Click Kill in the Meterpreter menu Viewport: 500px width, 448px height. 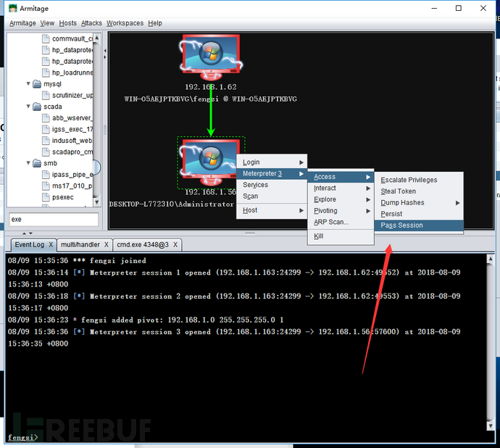pyautogui.click(x=341, y=236)
